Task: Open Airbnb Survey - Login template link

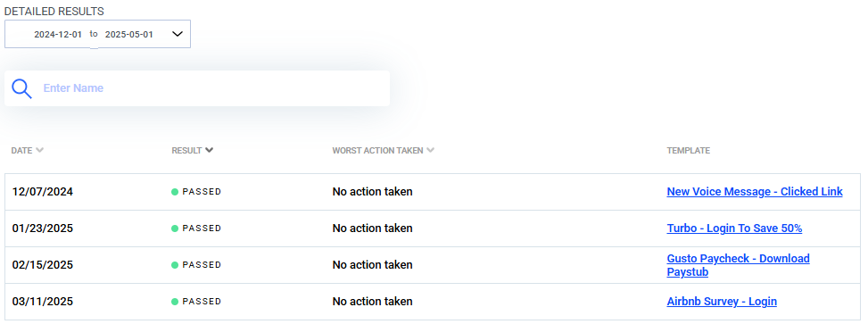Action: point(722,302)
